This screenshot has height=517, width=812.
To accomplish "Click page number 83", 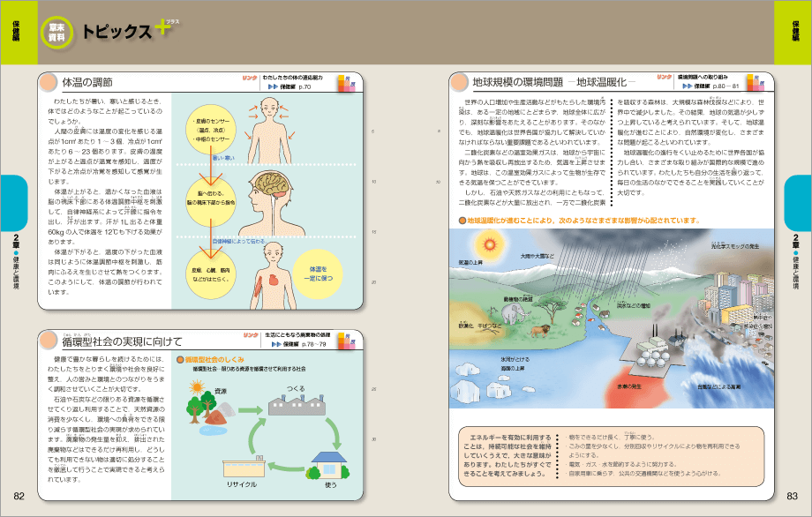I will click(793, 496).
